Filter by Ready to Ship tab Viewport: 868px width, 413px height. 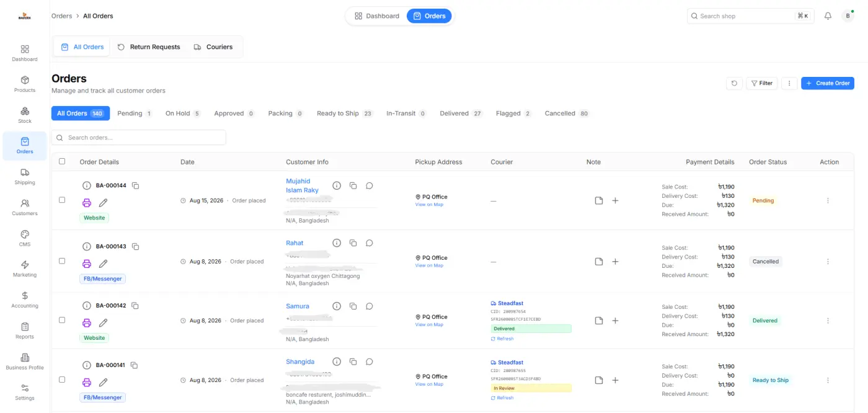(x=345, y=113)
